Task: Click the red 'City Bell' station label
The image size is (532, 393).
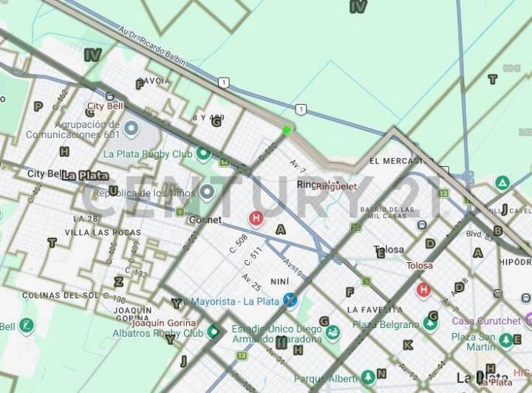Action: click(105, 106)
